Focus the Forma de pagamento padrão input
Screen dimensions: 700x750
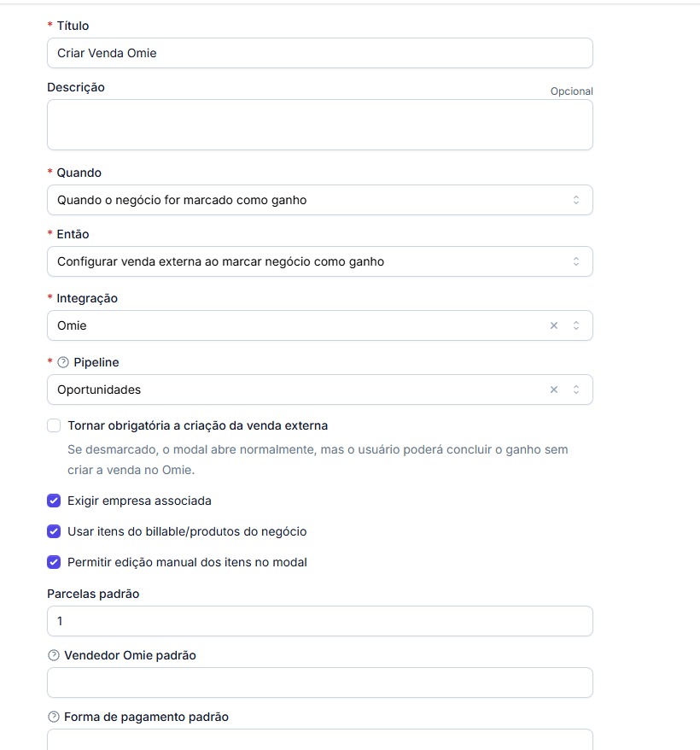(319, 739)
